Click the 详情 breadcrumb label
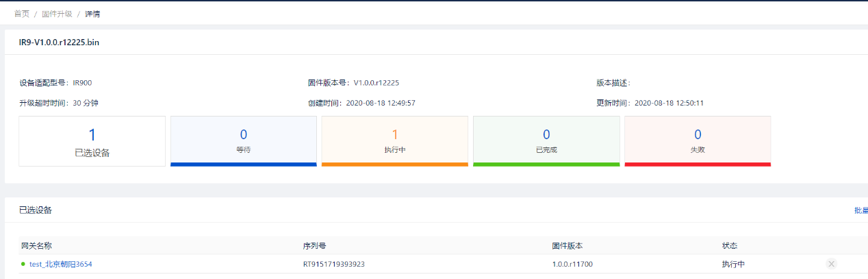The image size is (868, 279). pyautogui.click(x=92, y=14)
